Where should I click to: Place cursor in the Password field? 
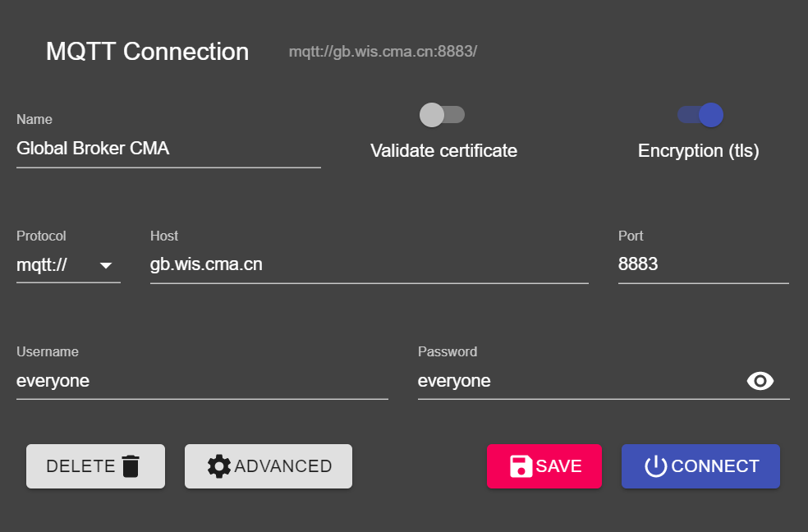575,380
